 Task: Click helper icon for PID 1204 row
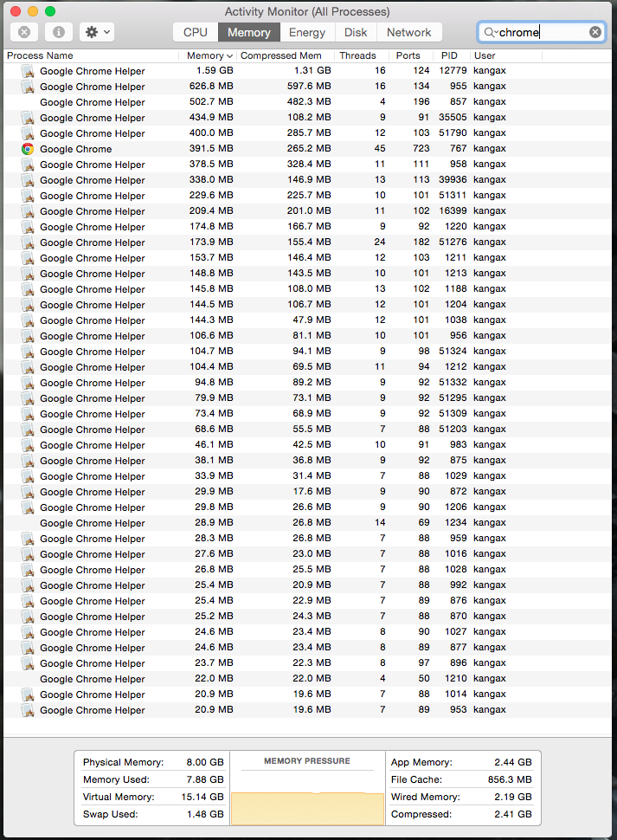pos(28,305)
